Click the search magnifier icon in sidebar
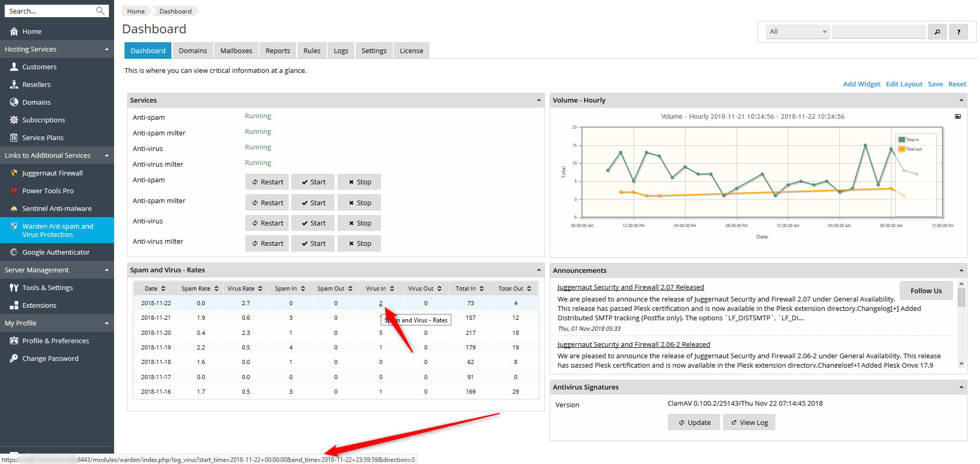Screen dimensions: 980x464 coord(101,11)
